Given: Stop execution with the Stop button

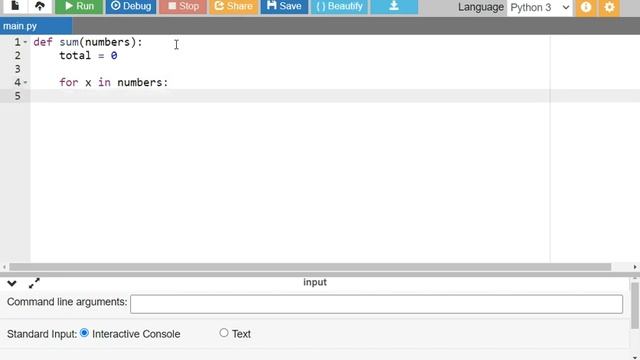Looking at the screenshot, I should pos(183,6).
